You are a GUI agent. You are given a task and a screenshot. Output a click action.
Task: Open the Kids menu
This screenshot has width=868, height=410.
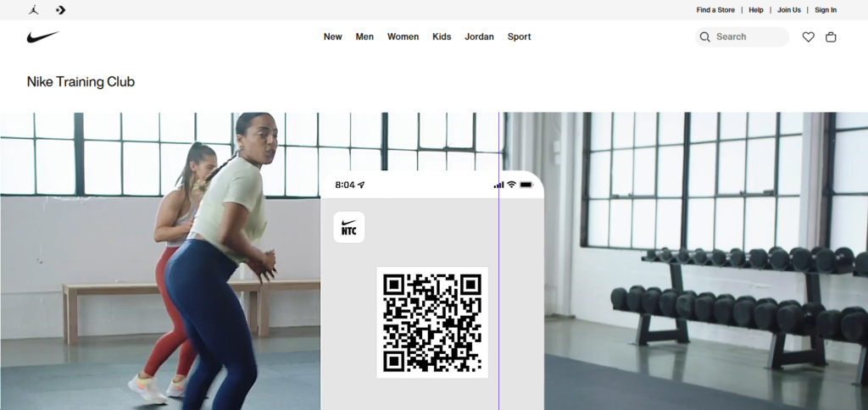point(442,37)
